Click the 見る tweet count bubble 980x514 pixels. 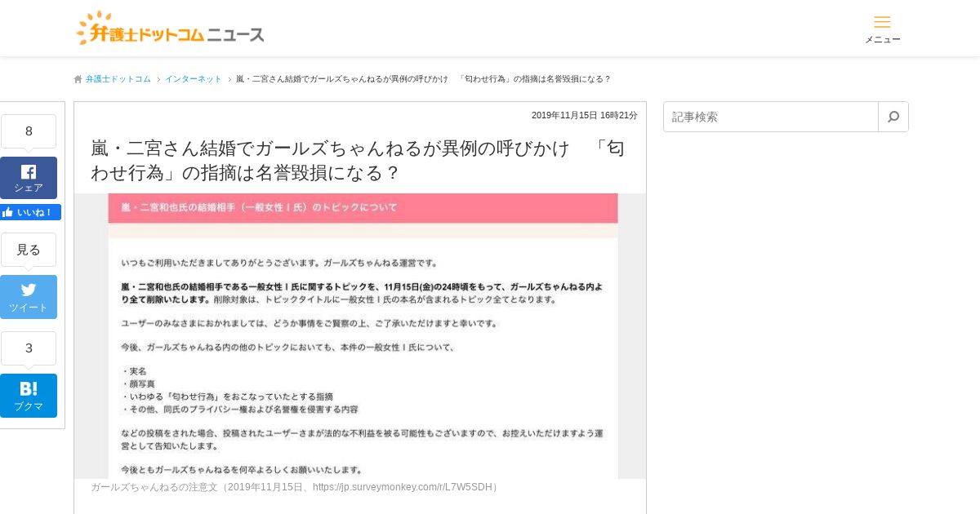29,250
